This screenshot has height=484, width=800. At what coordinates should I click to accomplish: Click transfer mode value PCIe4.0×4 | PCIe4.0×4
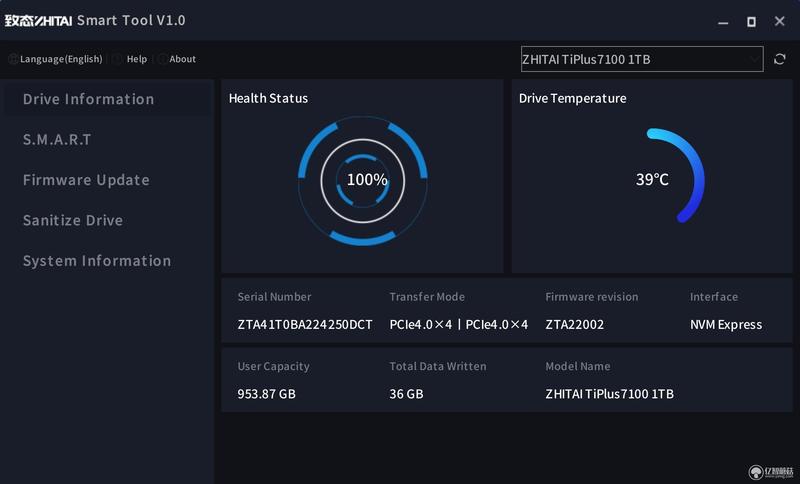(x=459, y=324)
